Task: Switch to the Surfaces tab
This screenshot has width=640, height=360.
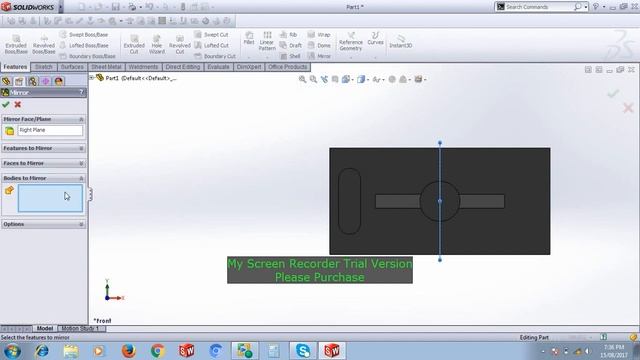Action: pos(72,67)
